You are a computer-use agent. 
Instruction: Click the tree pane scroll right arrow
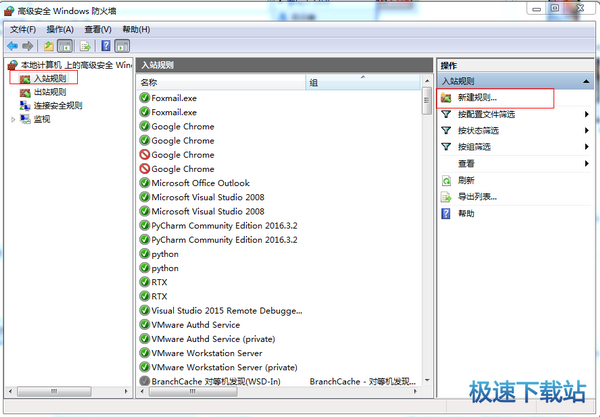pyautogui.click(x=126, y=392)
